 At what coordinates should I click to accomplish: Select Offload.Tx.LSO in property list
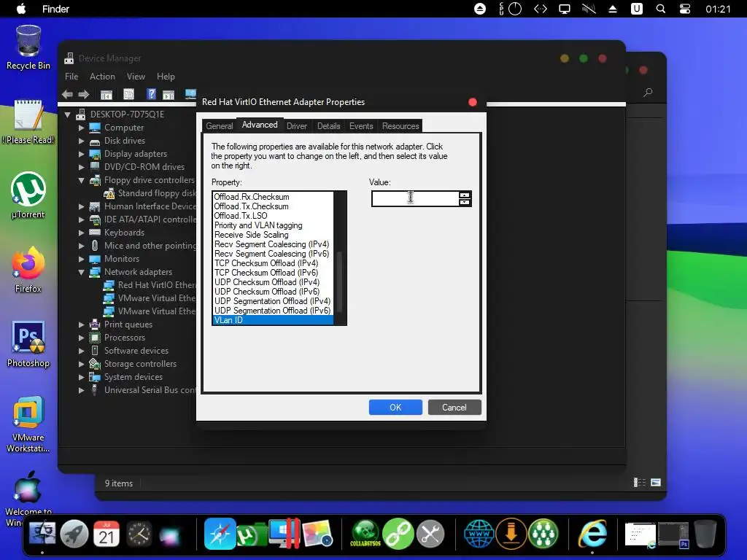pyautogui.click(x=241, y=216)
